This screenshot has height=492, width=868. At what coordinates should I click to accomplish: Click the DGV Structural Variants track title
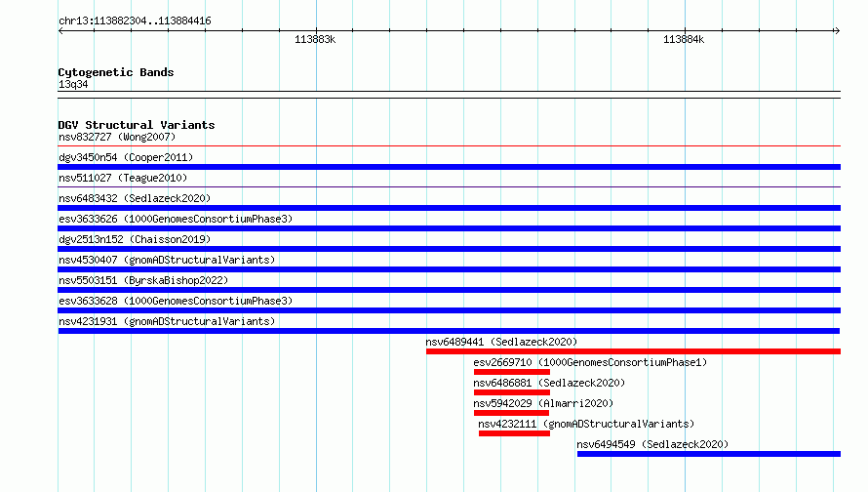[137, 125]
